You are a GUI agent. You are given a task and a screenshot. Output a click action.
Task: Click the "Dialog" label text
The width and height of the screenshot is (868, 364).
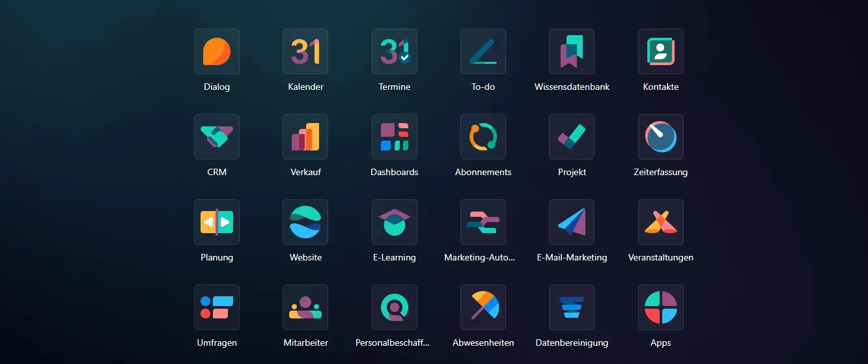point(217,87)
